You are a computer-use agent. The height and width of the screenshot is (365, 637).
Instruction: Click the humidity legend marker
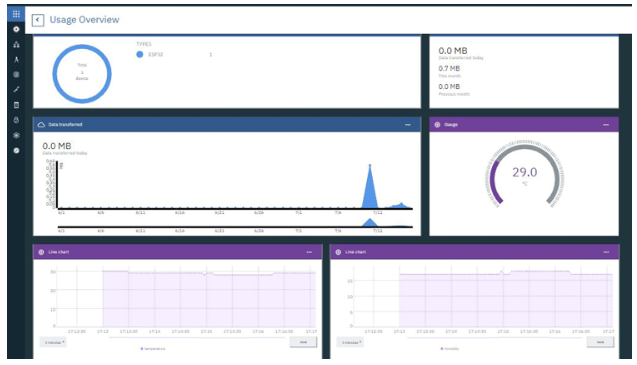(442, 349)
